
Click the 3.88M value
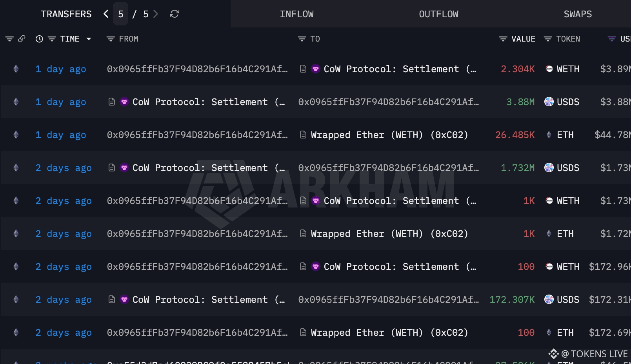tap(520, 102)
